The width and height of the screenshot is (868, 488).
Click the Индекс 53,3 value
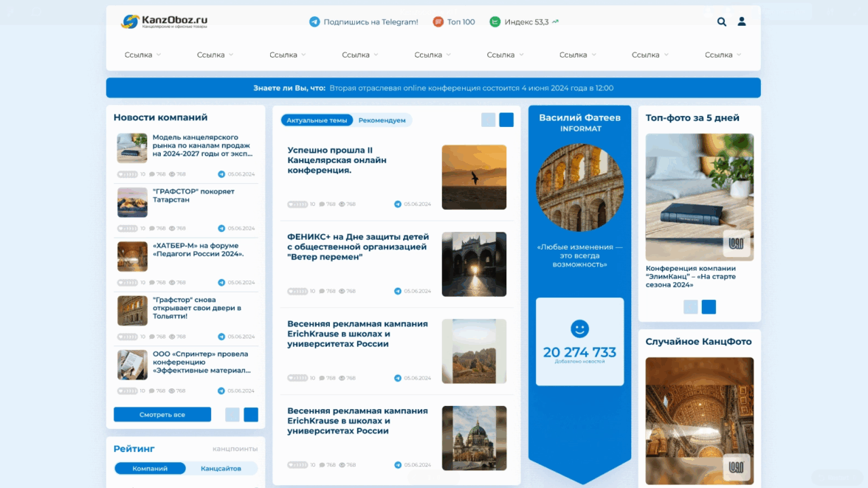point(526,21)
